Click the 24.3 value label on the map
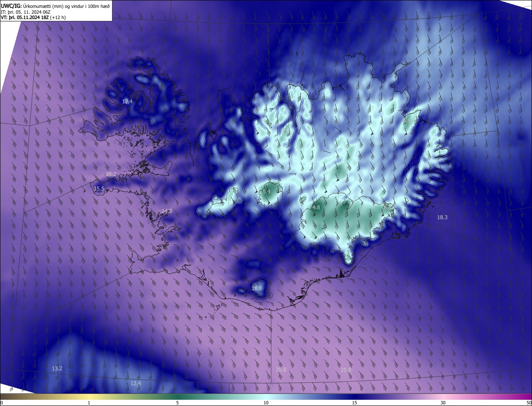This screenshot has height=406, width=532. coord(167,211)
